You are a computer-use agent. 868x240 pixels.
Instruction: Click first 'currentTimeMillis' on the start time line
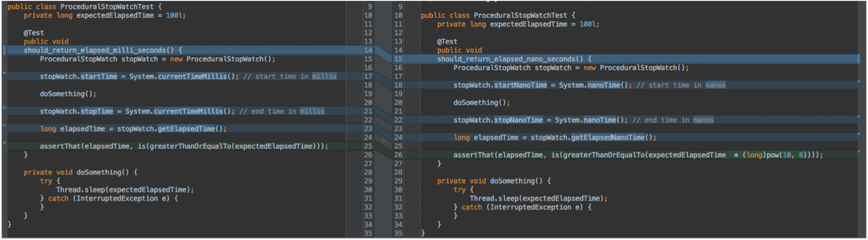coord(192,77)
